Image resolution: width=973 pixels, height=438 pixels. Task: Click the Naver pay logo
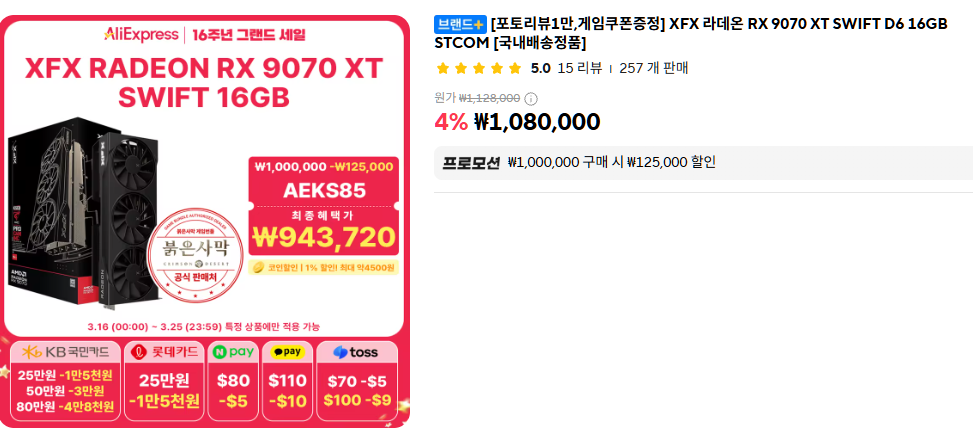pyautogui.click(x=232, y=352)
